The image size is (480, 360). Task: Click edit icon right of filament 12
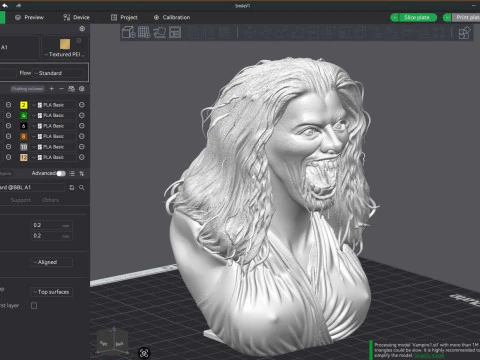click(82, 157)
